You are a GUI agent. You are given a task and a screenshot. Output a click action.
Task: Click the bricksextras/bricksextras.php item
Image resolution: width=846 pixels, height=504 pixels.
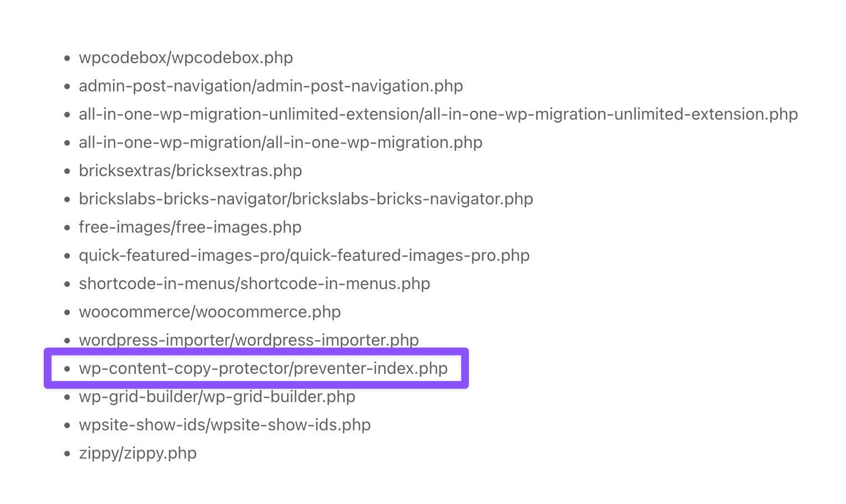pyautogui.click(x=190, y=171)
